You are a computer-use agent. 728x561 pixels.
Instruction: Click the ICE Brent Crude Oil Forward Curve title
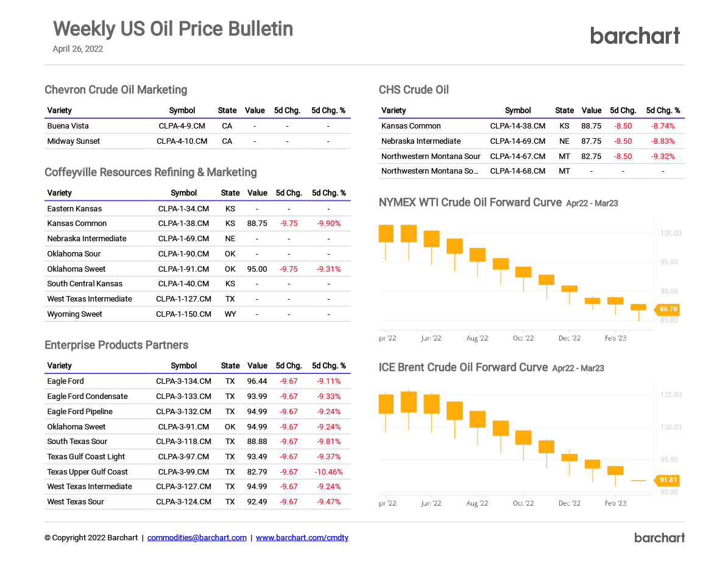[x=463, y=367]
